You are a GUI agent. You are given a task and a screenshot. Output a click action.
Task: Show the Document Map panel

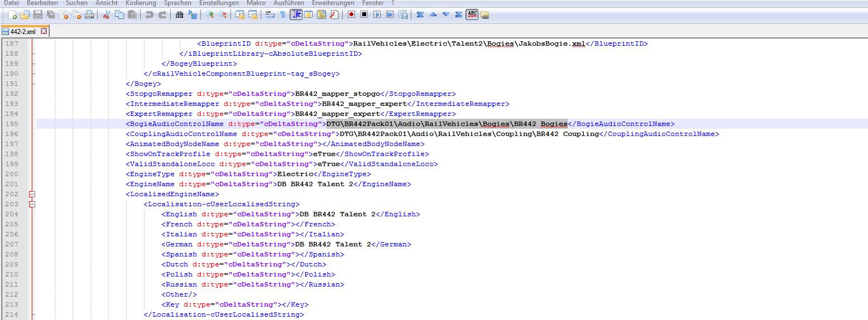322,14
